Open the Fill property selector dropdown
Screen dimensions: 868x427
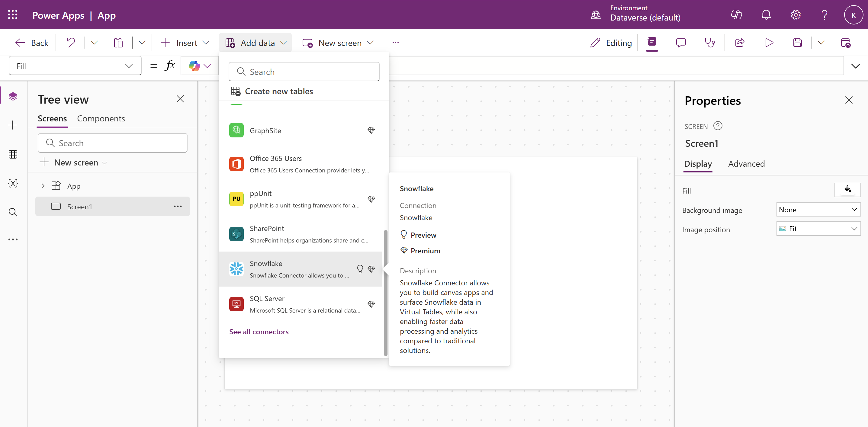coord(75,66)
